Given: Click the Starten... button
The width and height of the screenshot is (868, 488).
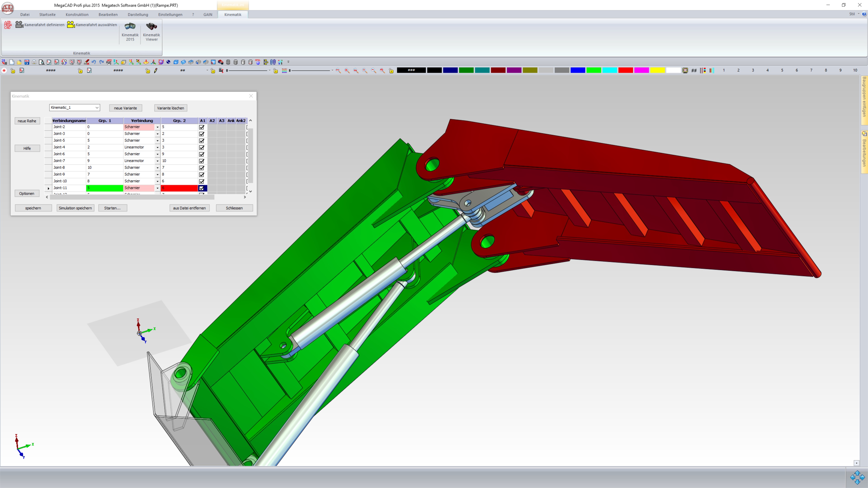Looking at the screenshot, I should click(x=112, y=208).
